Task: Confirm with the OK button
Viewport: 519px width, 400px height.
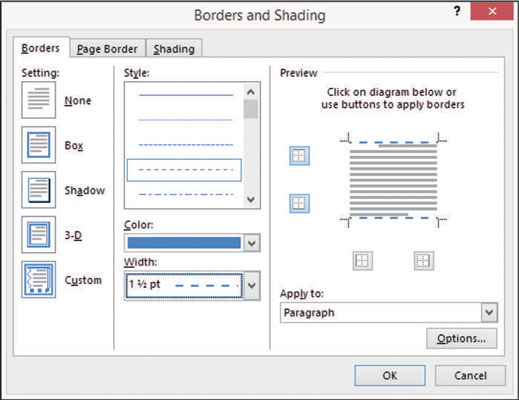Action: 390,376
